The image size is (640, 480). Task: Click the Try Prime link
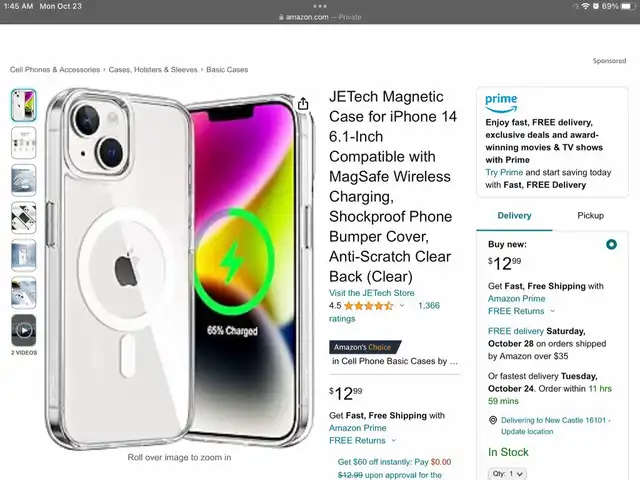[504, 172]
